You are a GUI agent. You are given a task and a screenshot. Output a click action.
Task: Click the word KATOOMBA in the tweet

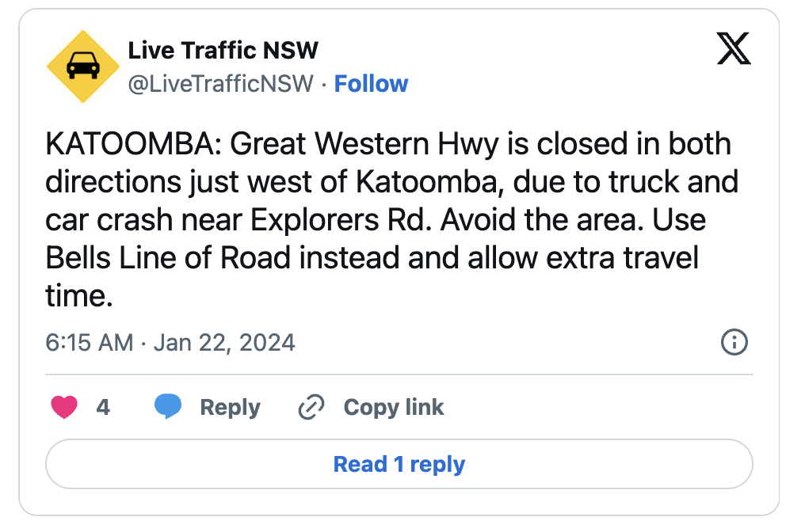click(132, 145)
